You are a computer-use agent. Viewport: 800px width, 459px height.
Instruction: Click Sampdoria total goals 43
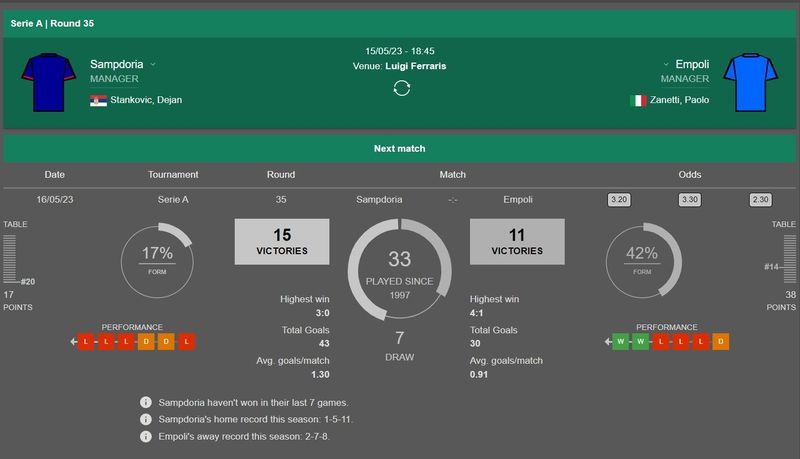pos(324,344)
